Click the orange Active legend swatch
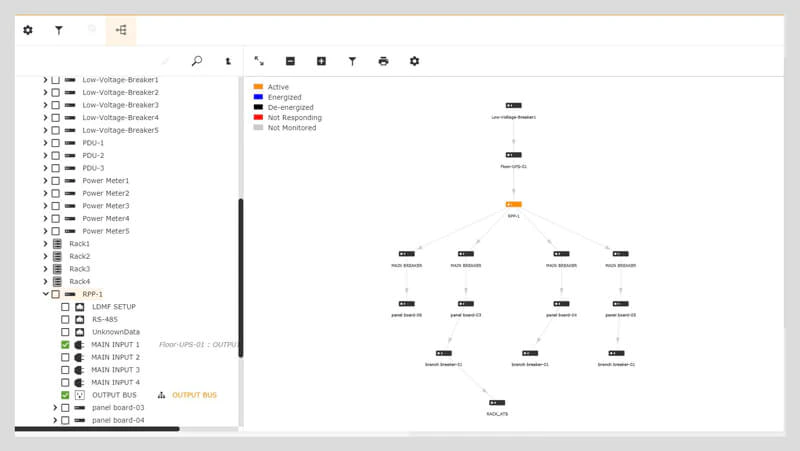The width and height of the screenshot is (800, 451). point(259,87)
